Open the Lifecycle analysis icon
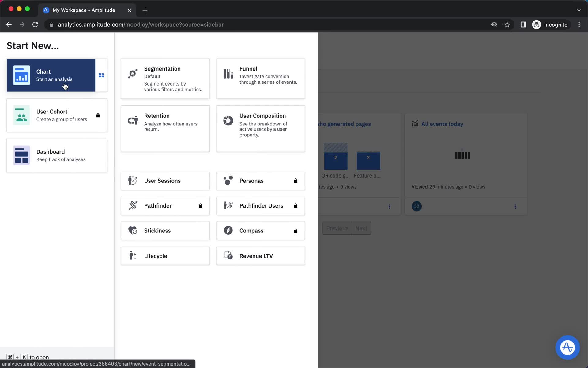Viewport: 588px width, 368px height. [x=133, y=256]
